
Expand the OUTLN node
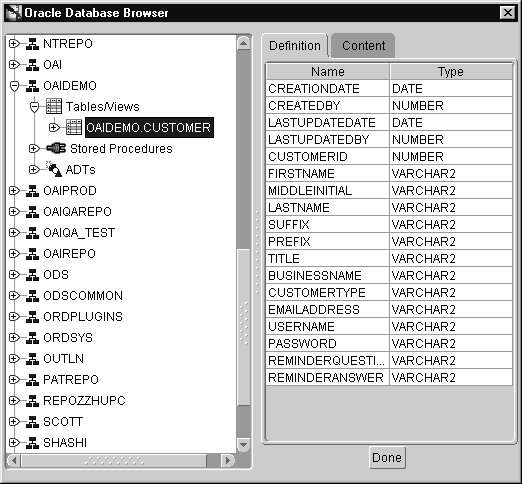pos(14,359)
